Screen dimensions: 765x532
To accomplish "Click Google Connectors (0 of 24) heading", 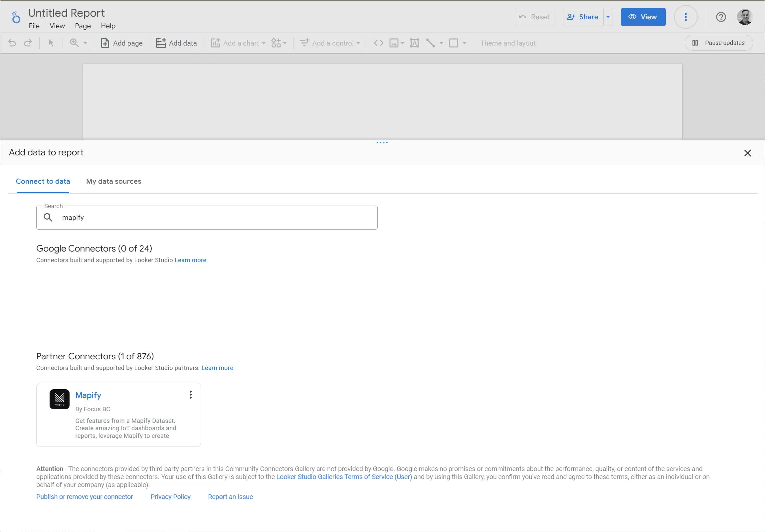I will pos(94,249).
